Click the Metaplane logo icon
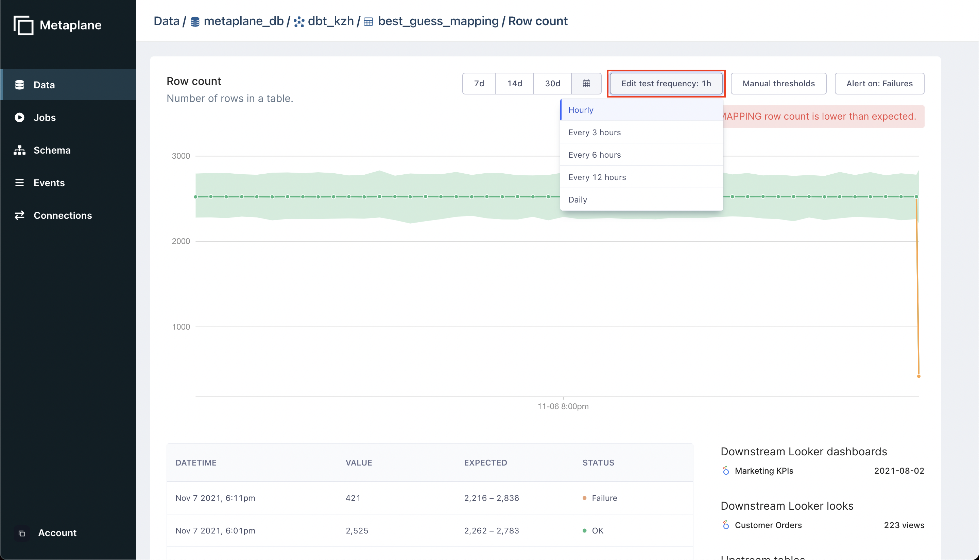The width and height of the screenshot is (979, 560). coord(23,25)
